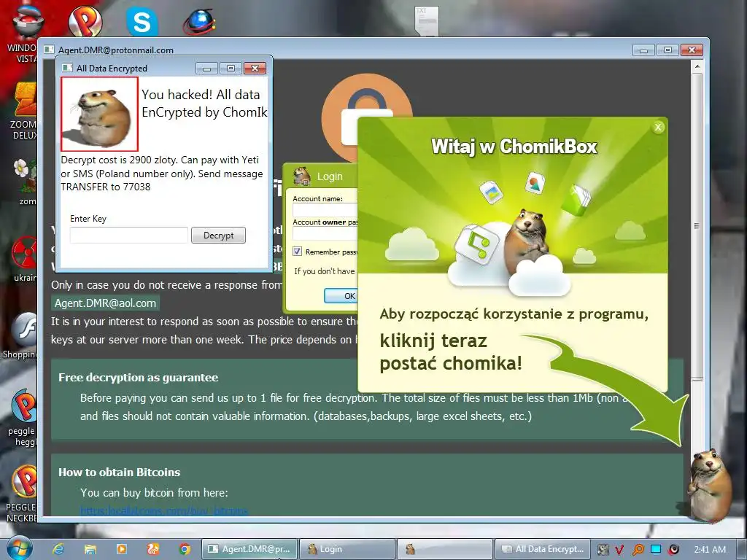Toggle the Remember password checkbox
The image size is (747, 560).
click(298, 252)
